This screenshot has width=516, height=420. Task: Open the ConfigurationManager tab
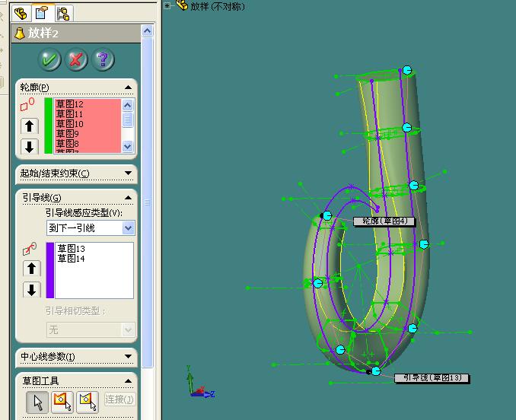tap(63, 13)
